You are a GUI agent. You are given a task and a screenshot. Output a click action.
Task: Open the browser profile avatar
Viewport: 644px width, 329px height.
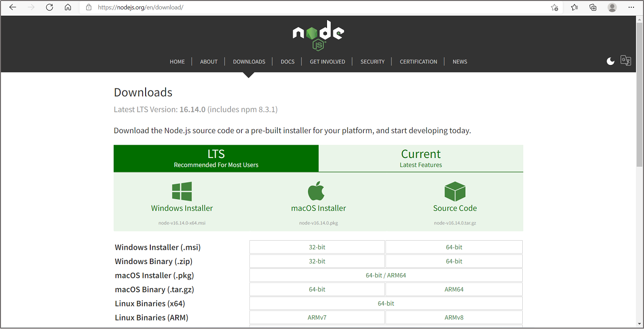click(x=612, y=8)
